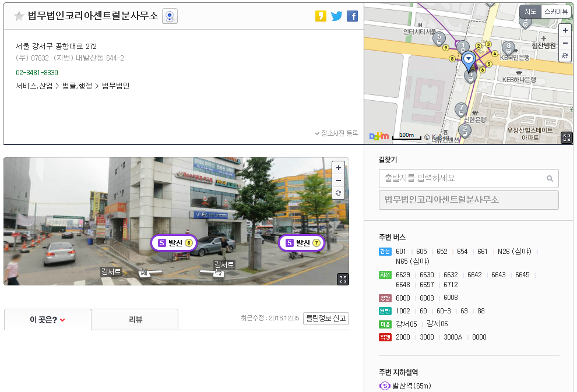Click the bus stop 2 marker on map
Viewport: 577px width, 392px height.
coord(465,130)
